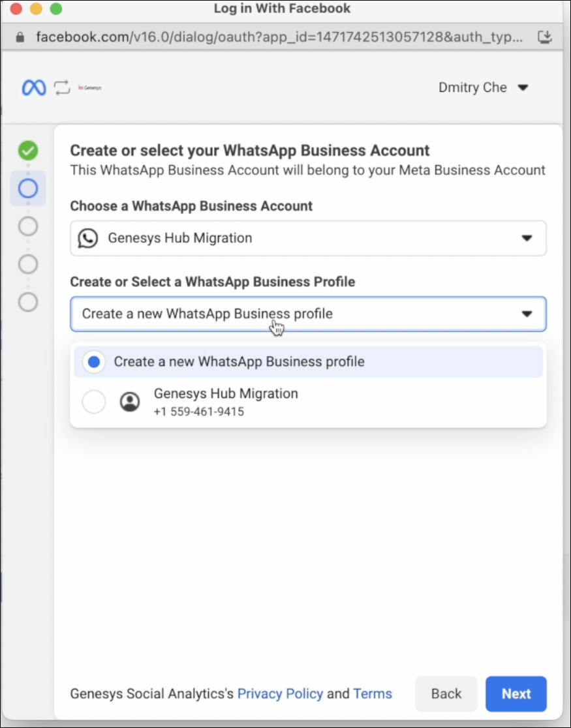Collapse the WhatsApp Business Profile dropdown arrow
This screenshot has width=571, height=728.
[x=527, y=314]
